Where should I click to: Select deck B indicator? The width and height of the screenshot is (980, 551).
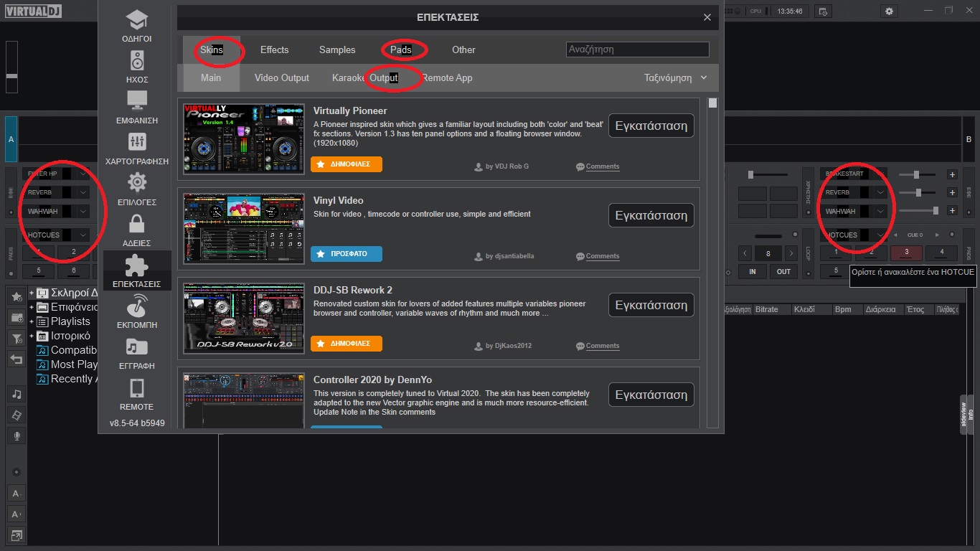coord(969,139)
